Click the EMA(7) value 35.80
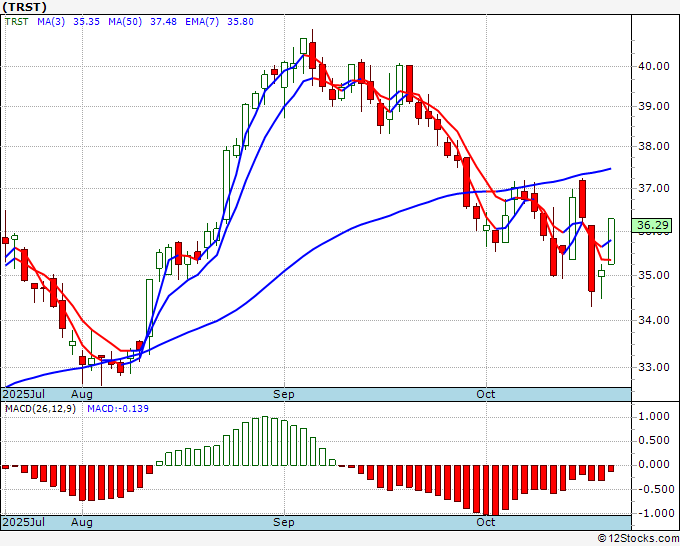 point(240,22)
